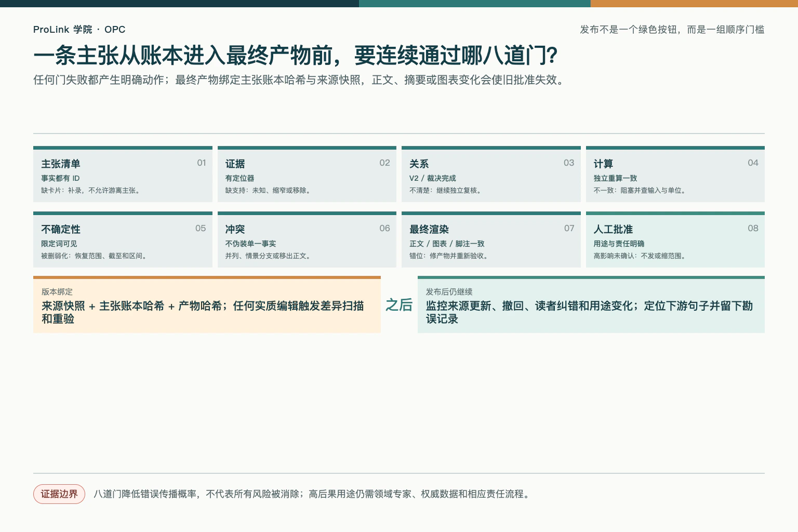Screen dimensions: 798x532
Task: Click 限定词可见 text
Action: tap(59, 244)
